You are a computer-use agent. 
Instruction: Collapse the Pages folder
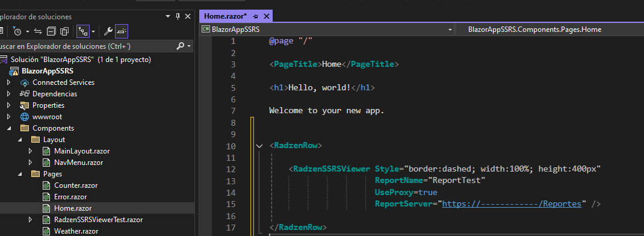[x=19, y=174]
